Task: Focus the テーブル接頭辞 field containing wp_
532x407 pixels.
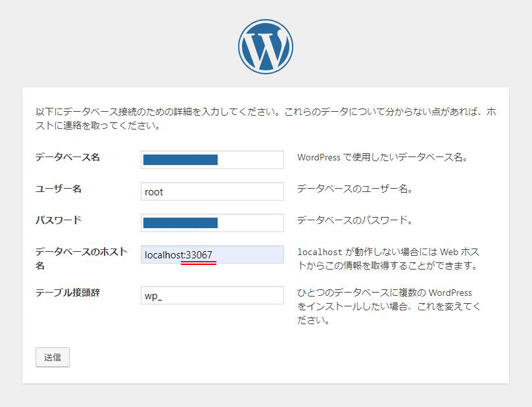Action: coord(212,295)
